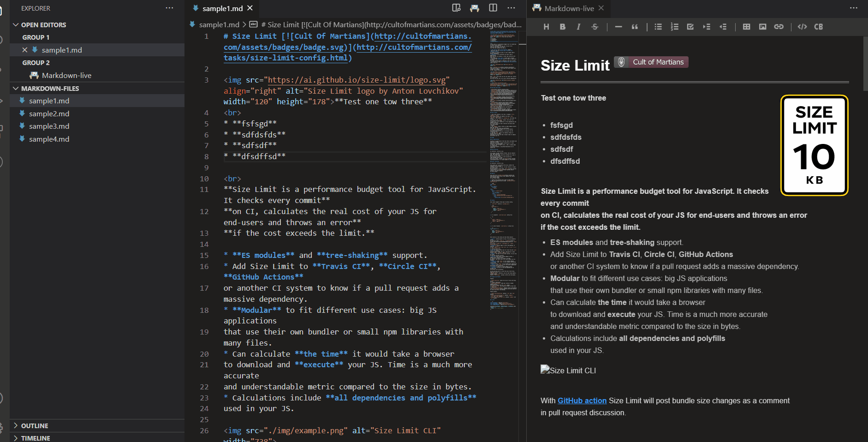
Task: Toggle italic formatting in Markdown-live toolbar
Action: [x=578, y=27]
